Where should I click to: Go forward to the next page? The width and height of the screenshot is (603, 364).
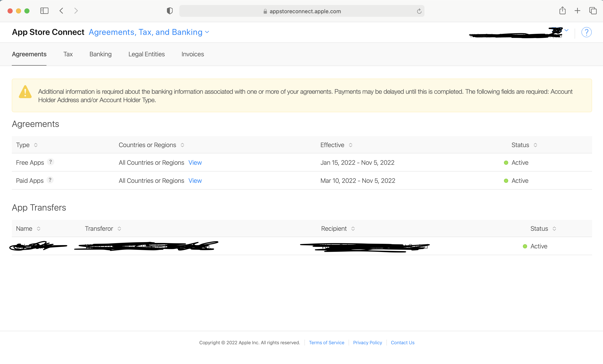tap(76, 11)
